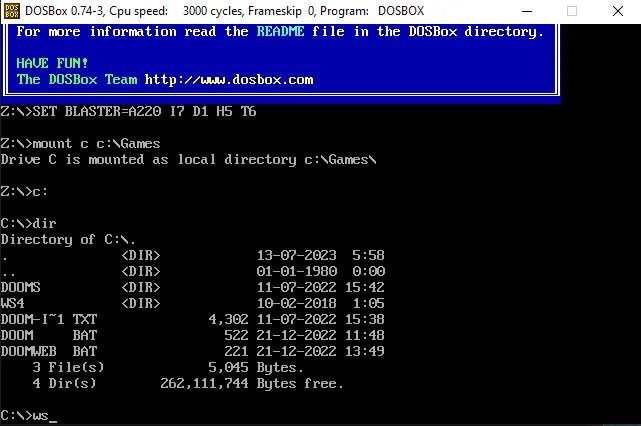Viewport: 641px width, 426px height.
Task: Click the Directory of C:\. line
Action: pos(68,239)
